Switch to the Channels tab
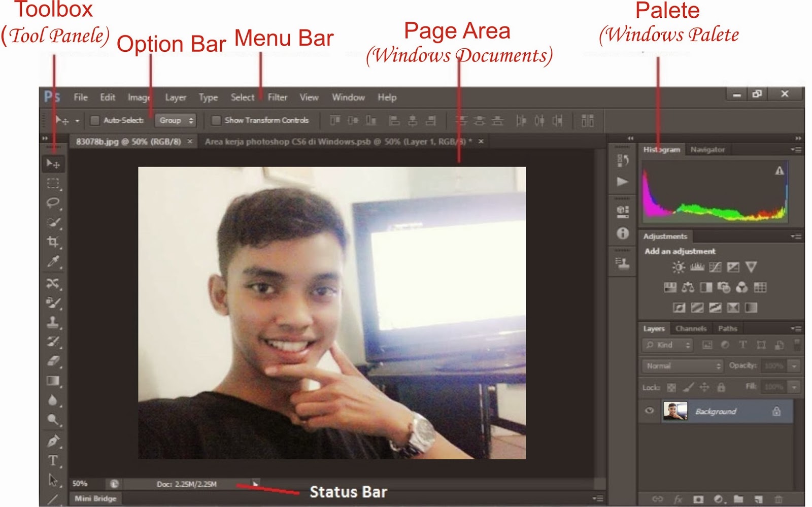Screen dimensions: 812x507 [x=692, y=328]
